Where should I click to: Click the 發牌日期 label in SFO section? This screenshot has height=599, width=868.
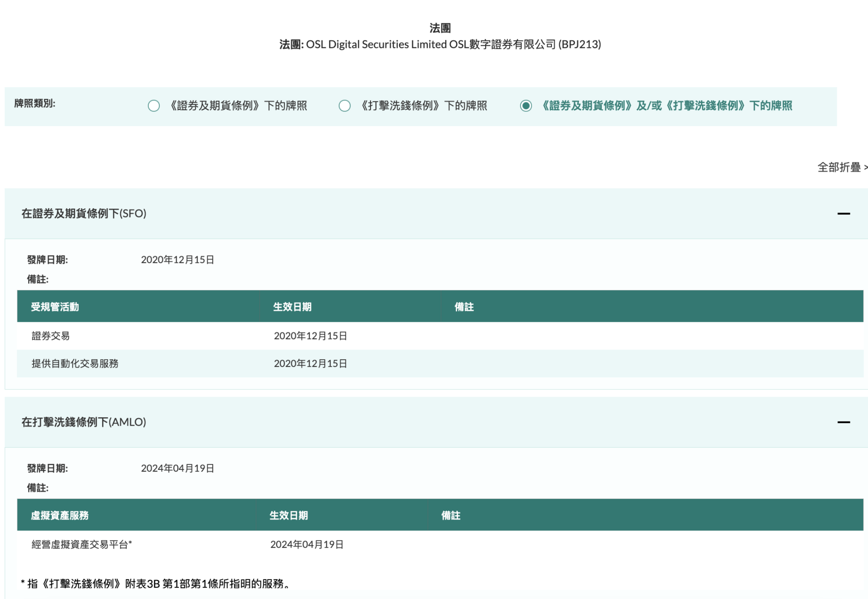48,260
